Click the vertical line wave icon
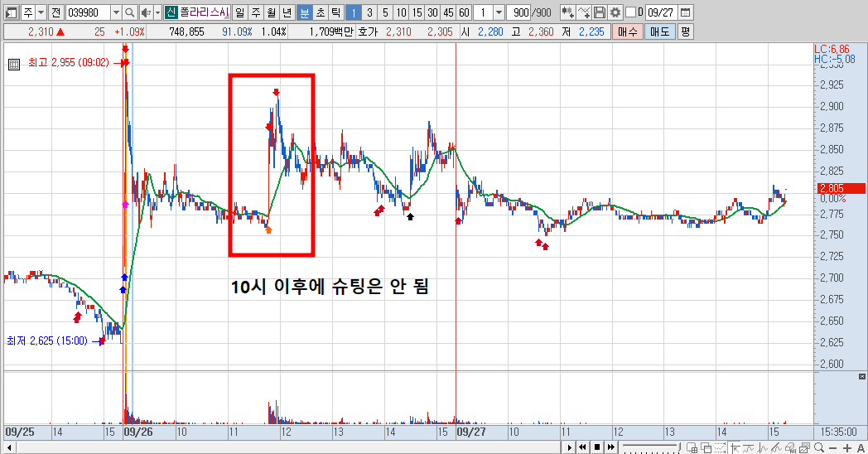 [x=763, y=447]
